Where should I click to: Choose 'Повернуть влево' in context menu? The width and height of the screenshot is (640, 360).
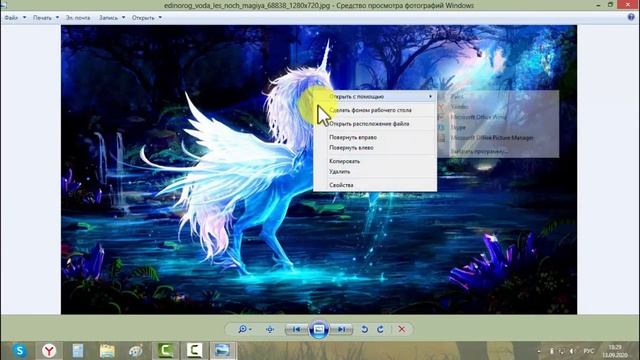[x=375, y=148]
